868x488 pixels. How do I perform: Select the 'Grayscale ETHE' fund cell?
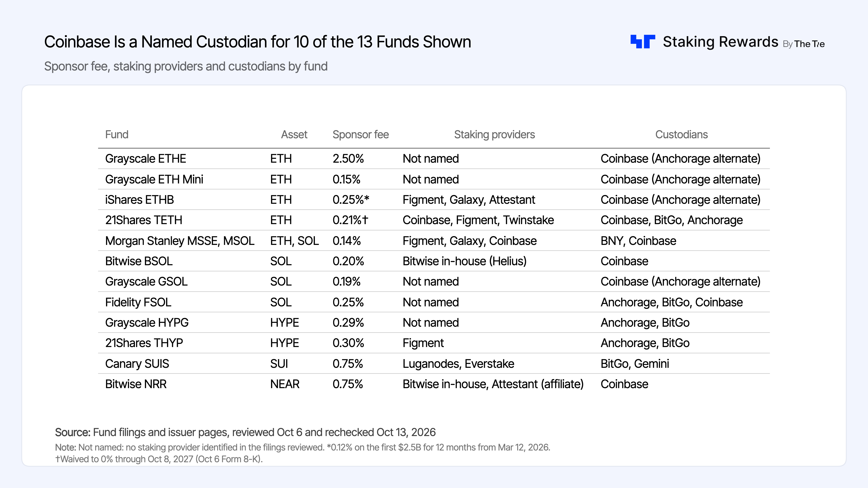(x=146, y=159)
